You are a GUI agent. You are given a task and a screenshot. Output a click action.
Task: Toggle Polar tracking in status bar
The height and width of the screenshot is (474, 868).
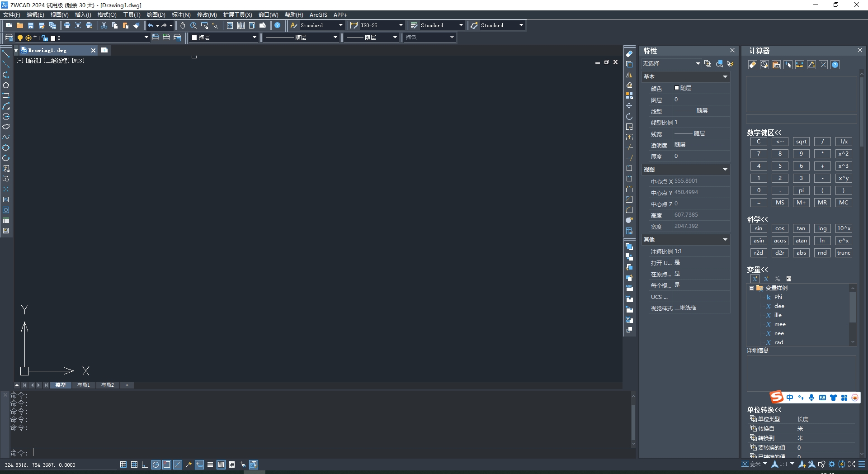[156, 465]
